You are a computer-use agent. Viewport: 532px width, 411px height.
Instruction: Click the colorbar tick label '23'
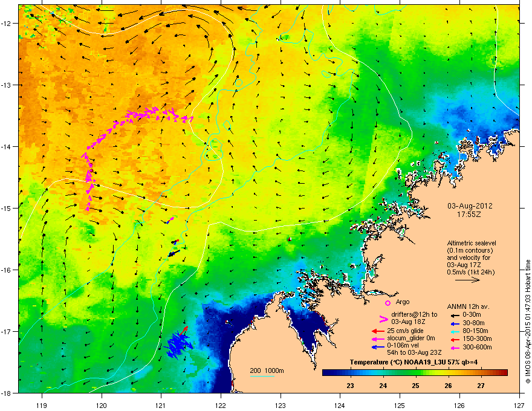(350, 386)
